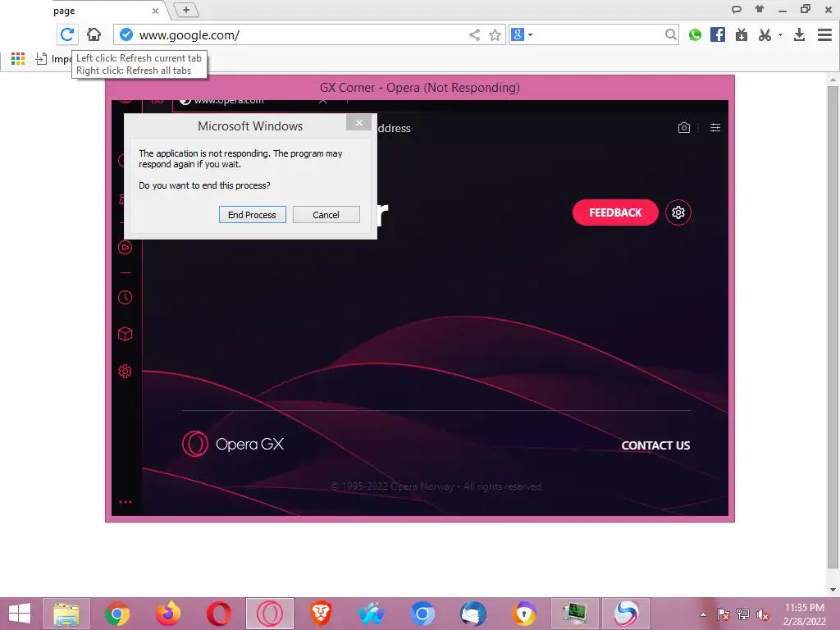Open the Apps grid in bookmarks bar

[18, 58]
